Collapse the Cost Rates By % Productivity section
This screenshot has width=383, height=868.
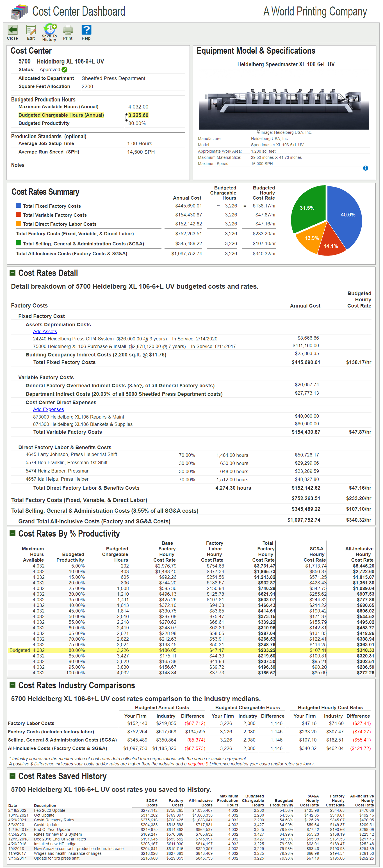[12, 533]
